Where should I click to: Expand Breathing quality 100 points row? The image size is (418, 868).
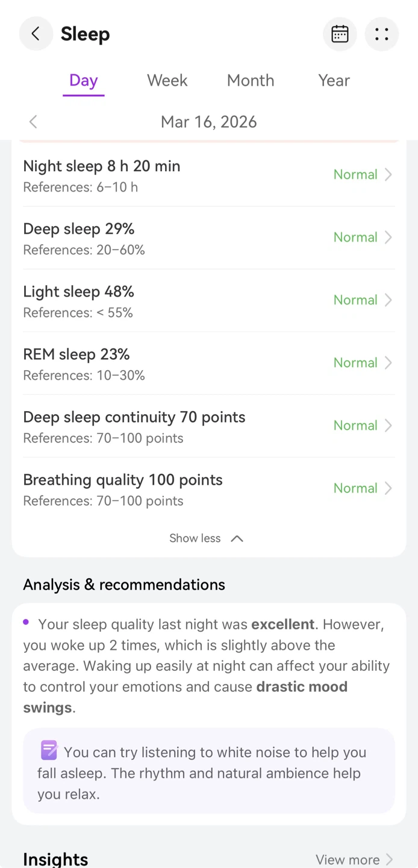(x=209, y=489)
